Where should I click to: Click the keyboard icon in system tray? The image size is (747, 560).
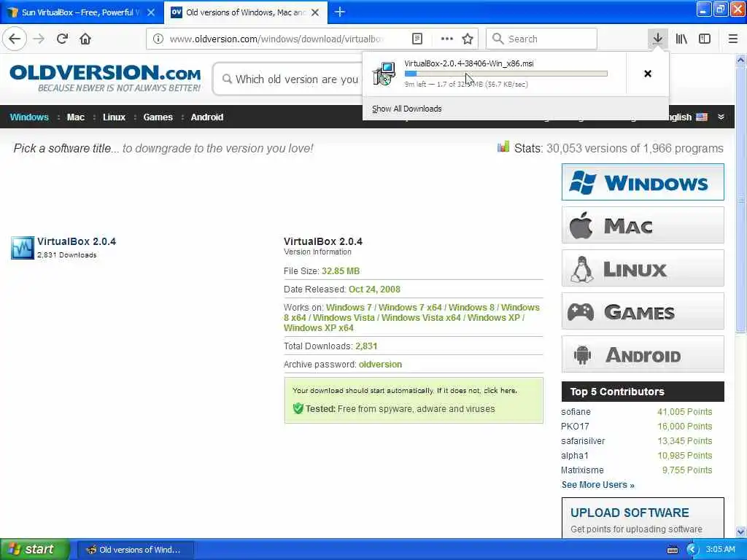pos(672,550)
